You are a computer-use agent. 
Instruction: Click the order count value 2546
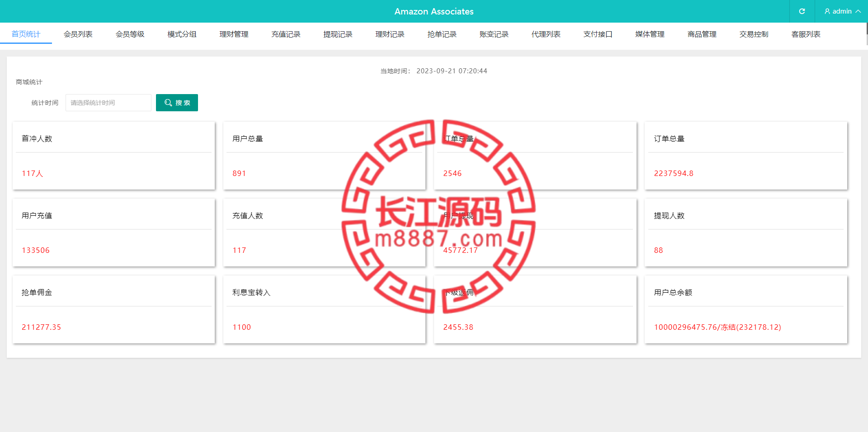coord(452,173)
